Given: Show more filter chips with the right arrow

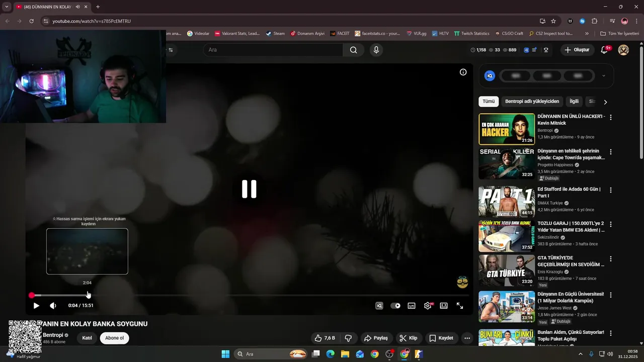Looking at the screenshot, I should tap(605, 102).
